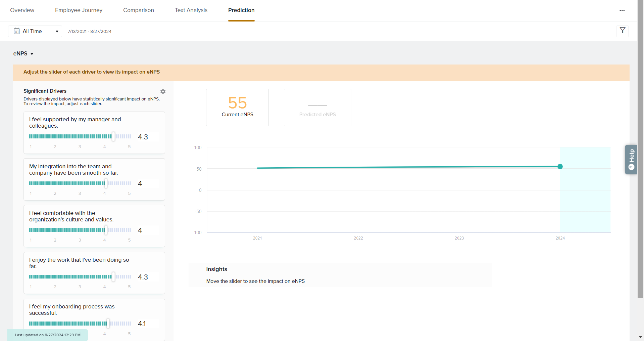Click the 2024 data point on chart

click(560, 167)
